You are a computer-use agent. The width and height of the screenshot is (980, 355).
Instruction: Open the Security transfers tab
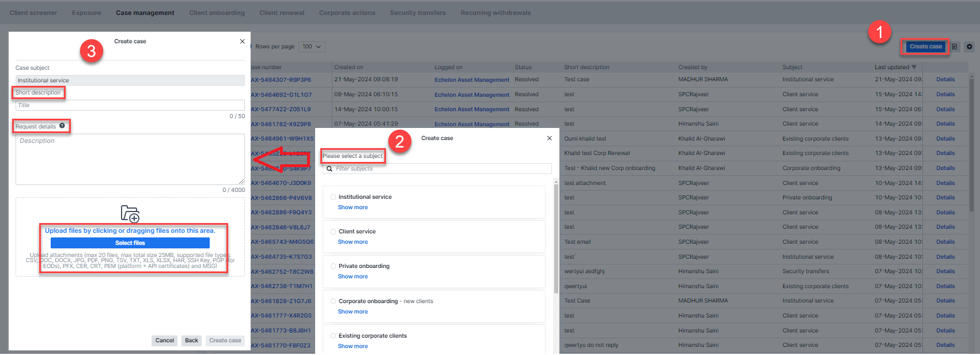(417, 13)
